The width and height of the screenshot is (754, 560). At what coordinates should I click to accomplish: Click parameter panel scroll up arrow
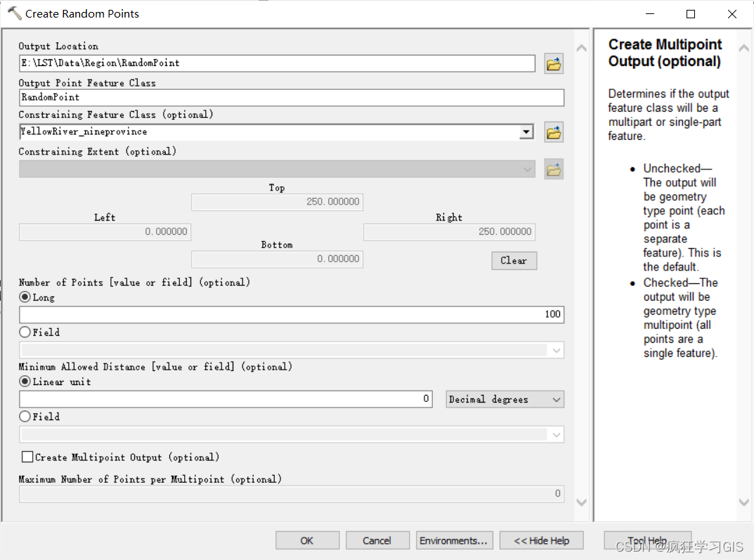pyautogui.click(x=581, y=48)
